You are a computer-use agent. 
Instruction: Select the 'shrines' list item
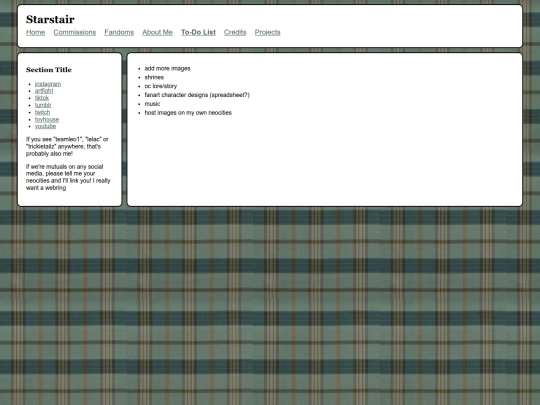tap(154, 77)
